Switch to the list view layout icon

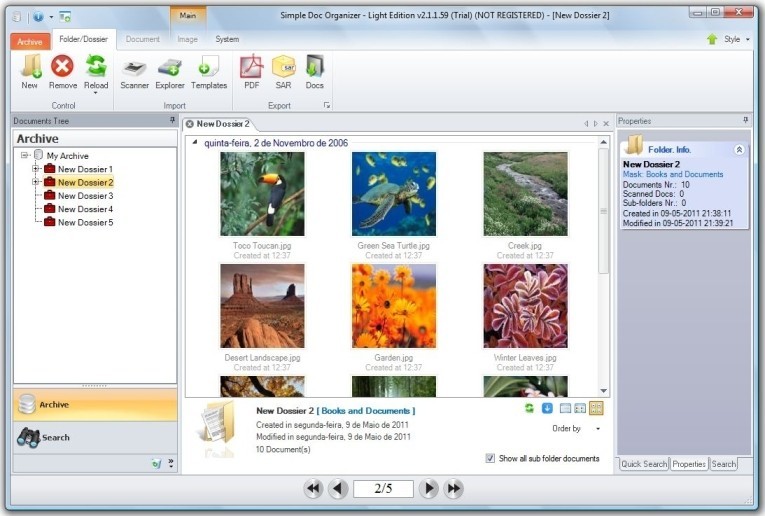click(x=565, y=408)
